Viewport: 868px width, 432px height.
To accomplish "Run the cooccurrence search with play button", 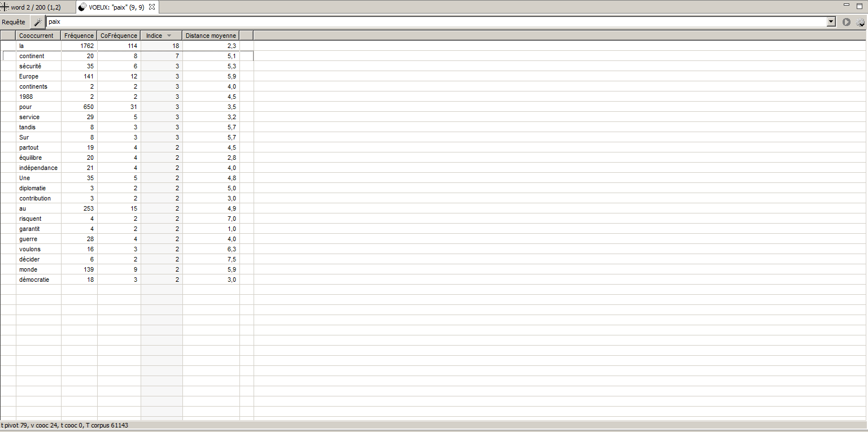I will pos(847,22).
